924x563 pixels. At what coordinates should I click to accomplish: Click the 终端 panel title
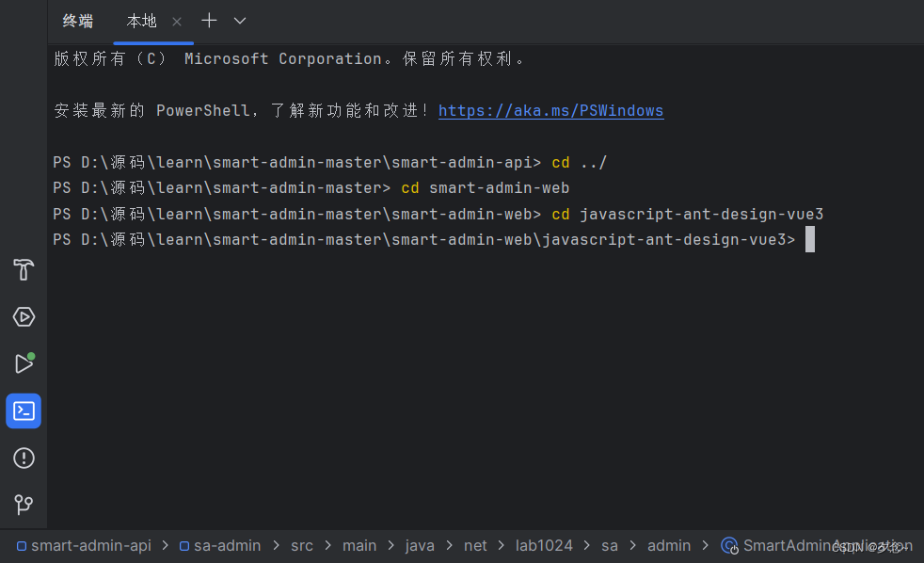tap(78, 21)
